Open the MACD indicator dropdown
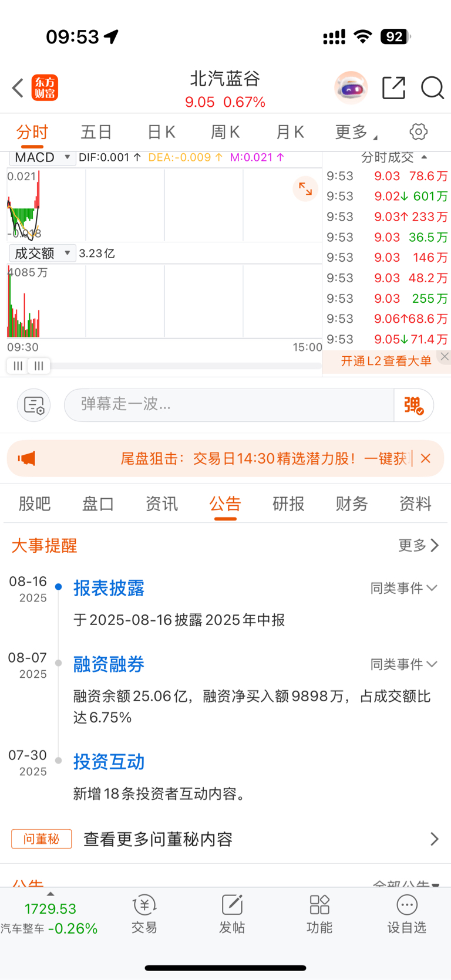451x980 pixels. pos(42,157)
